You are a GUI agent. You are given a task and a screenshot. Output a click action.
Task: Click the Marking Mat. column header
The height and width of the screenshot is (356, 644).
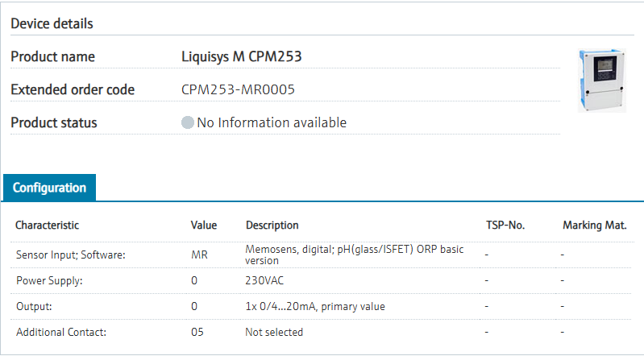(x=594, y=226)
